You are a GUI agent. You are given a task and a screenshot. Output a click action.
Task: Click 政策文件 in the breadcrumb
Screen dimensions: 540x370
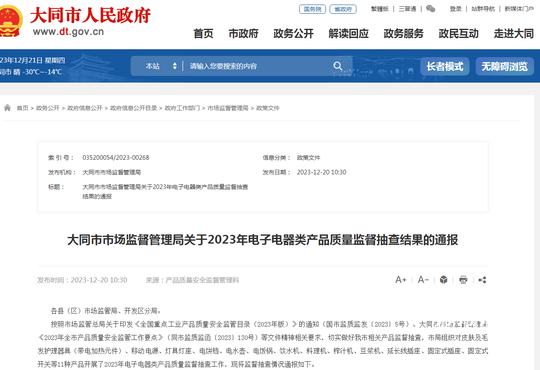(x=268, y=108)
